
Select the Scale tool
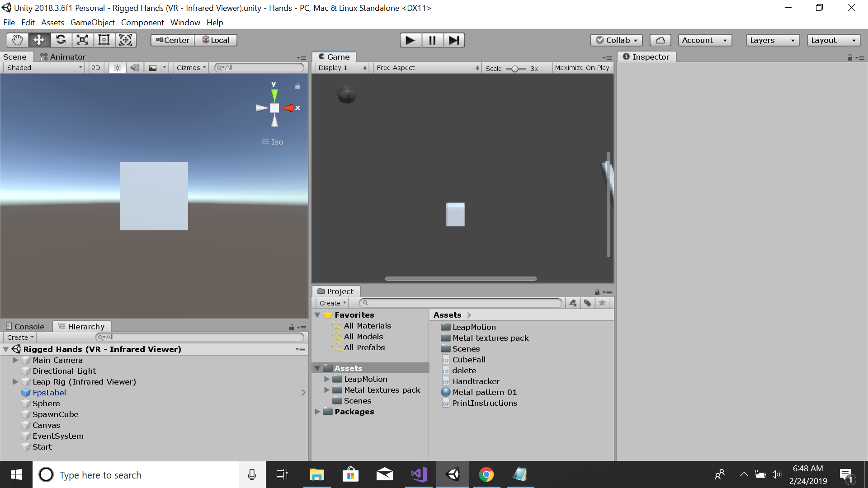82,40
